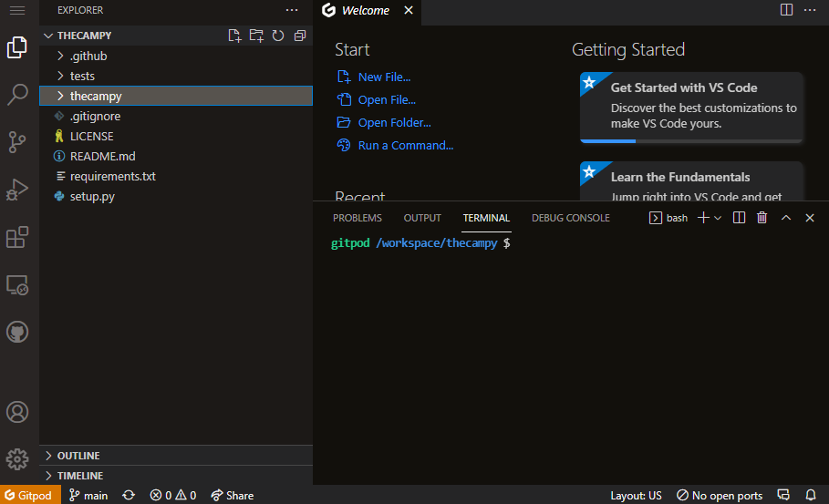Open setup.py in the file tree
This screenshot has height=504, width=829.
point(92,196)
